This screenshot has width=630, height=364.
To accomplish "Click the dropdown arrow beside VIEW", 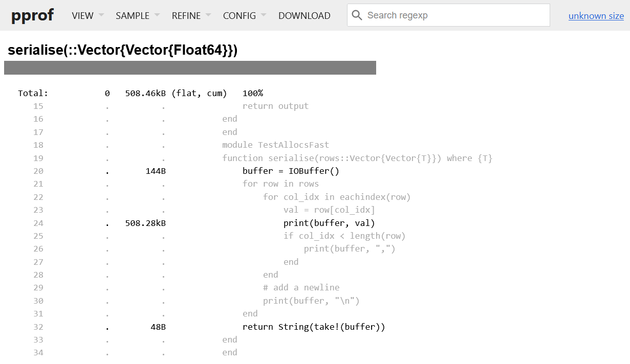I will point(101,15).
